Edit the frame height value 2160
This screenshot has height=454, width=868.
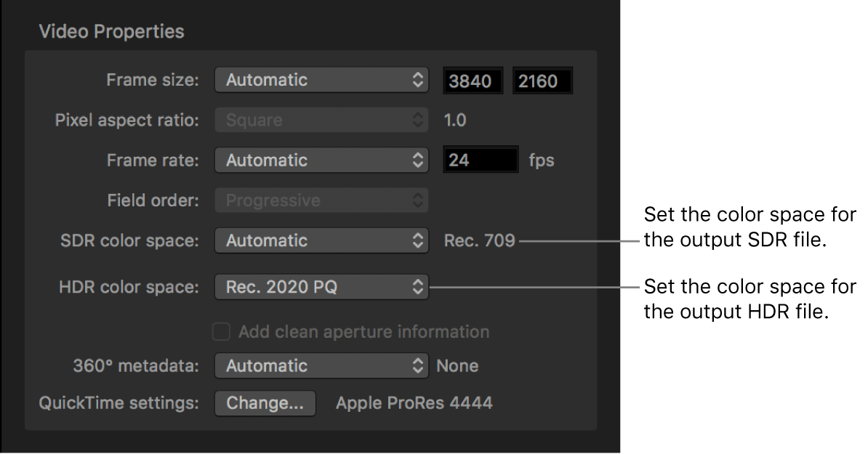pos(543,80)
